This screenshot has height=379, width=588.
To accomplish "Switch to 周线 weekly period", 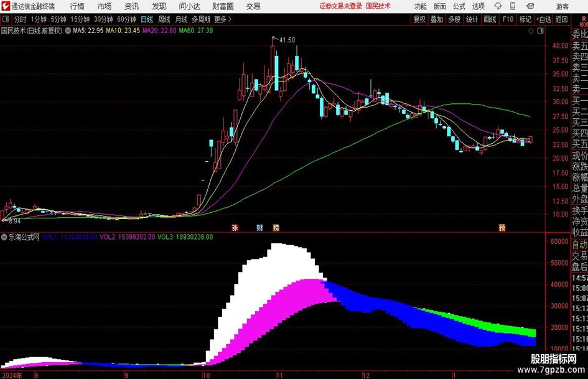I will click(164, 19).
